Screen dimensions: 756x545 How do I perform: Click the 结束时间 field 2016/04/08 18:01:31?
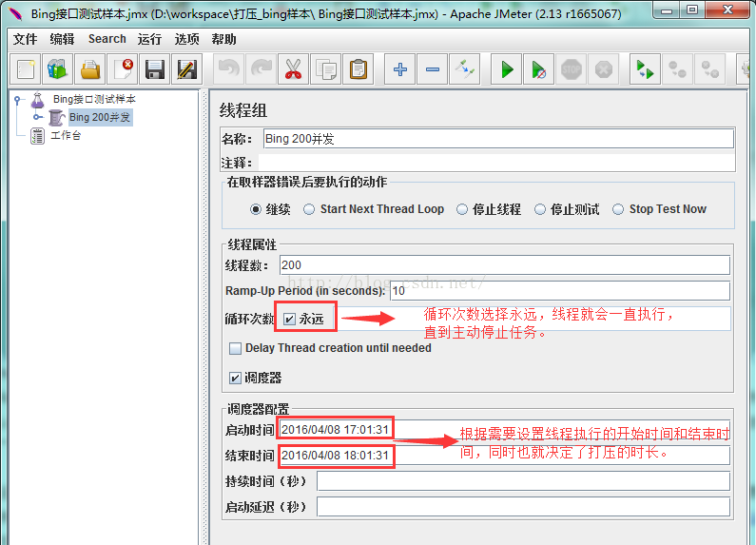[x=504, y=456]
